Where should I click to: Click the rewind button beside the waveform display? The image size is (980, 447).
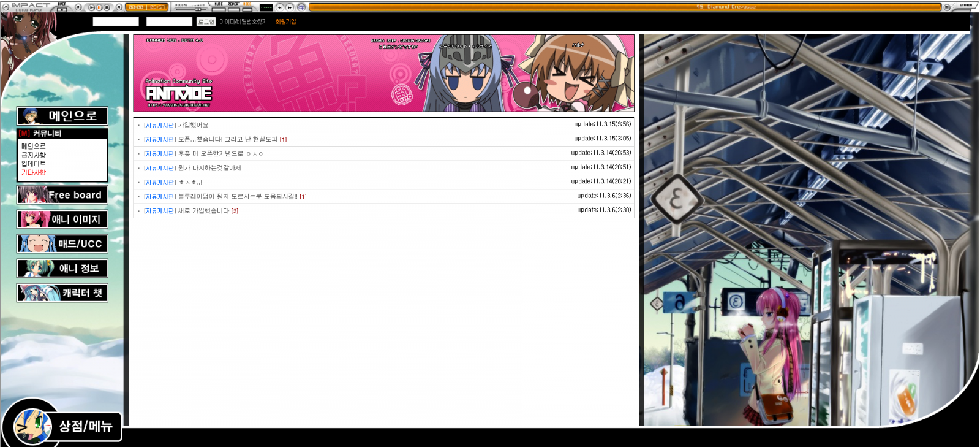tap(280, 7)
